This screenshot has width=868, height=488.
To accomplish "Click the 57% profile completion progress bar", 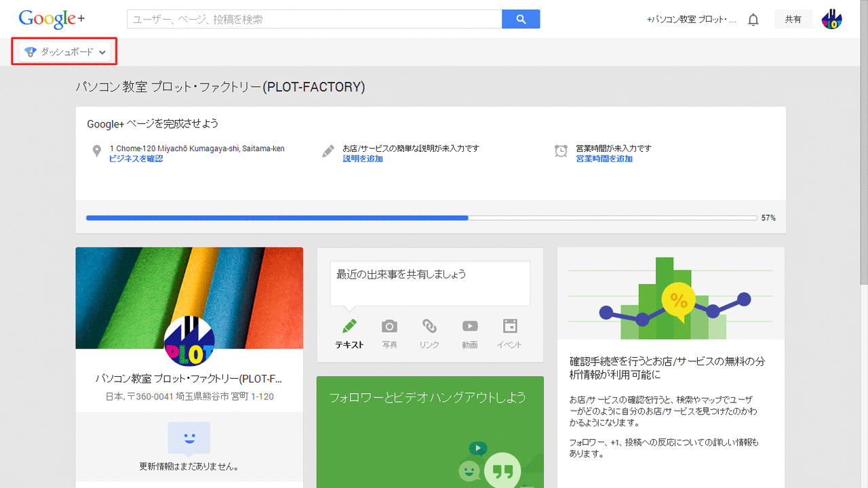I will pos(421,218).
